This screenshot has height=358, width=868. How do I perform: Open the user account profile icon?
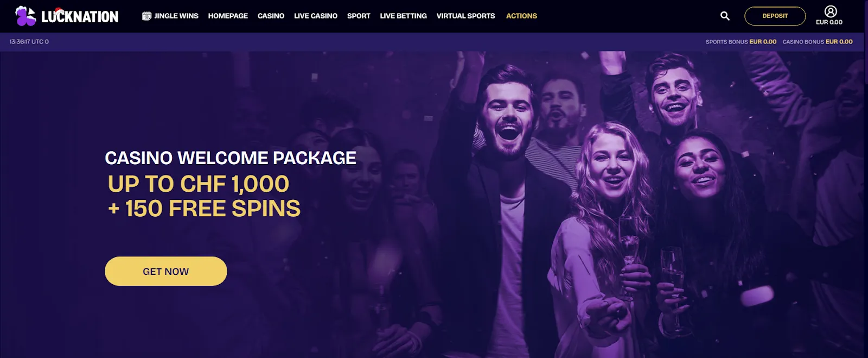pos(831,11)
